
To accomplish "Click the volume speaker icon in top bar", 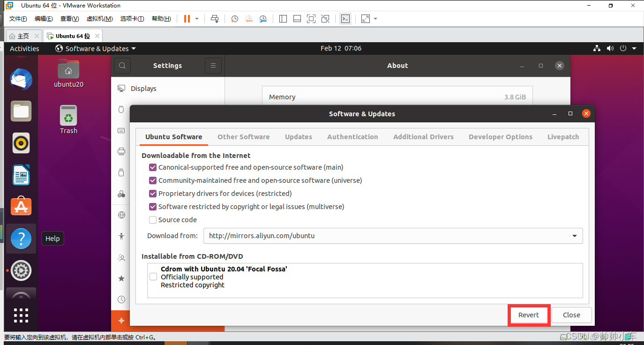I will (x=610, y=48).
